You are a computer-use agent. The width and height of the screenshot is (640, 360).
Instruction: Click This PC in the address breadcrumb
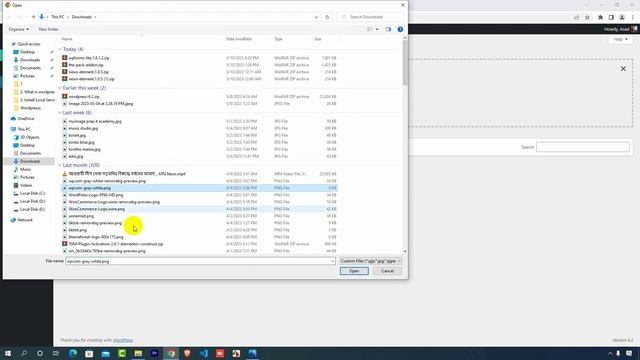(58, 17)
